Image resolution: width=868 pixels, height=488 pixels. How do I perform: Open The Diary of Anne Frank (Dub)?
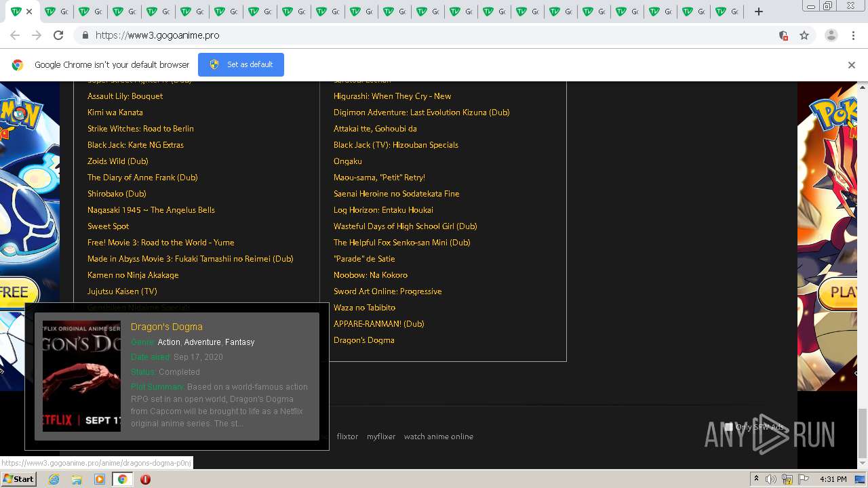[142, 178]
